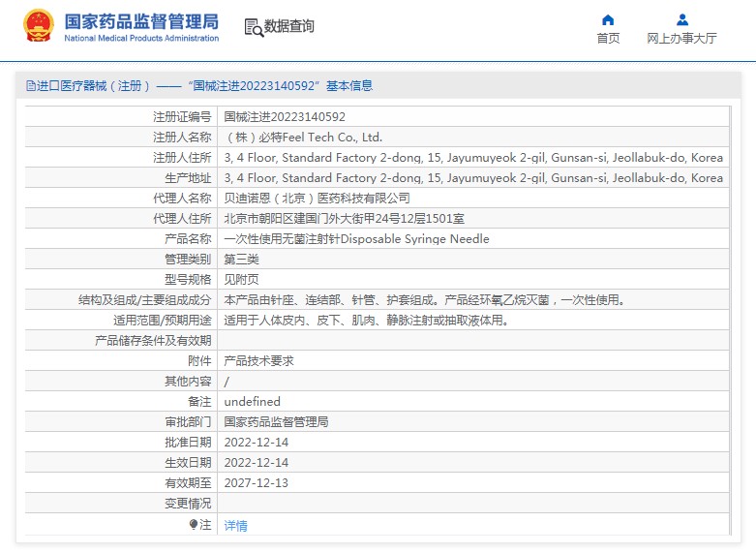756x553 pixels.
Task: Click the 适用范围 intended use value
Action: point(367,320)
